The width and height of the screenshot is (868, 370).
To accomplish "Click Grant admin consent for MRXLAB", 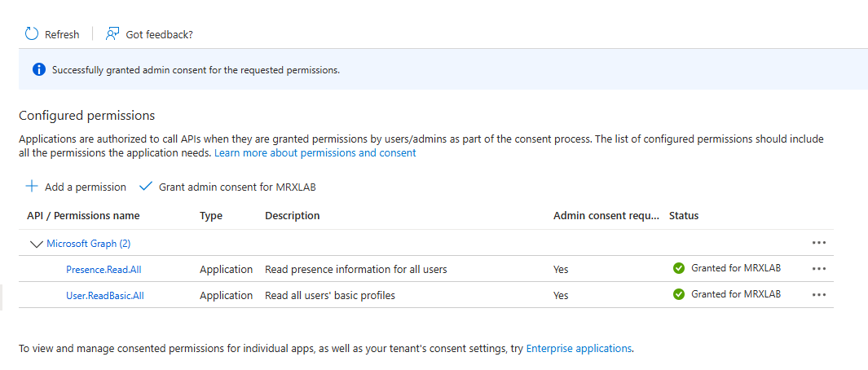I will tap(237, 187).
